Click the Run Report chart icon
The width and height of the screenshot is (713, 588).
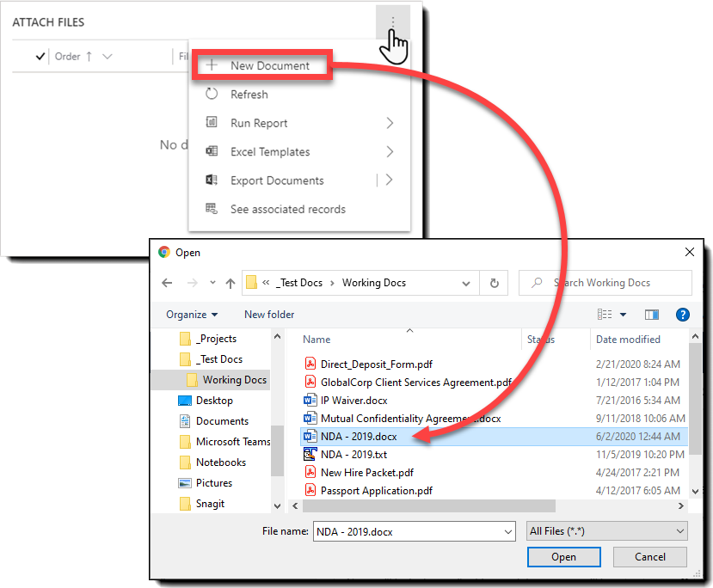212,122
